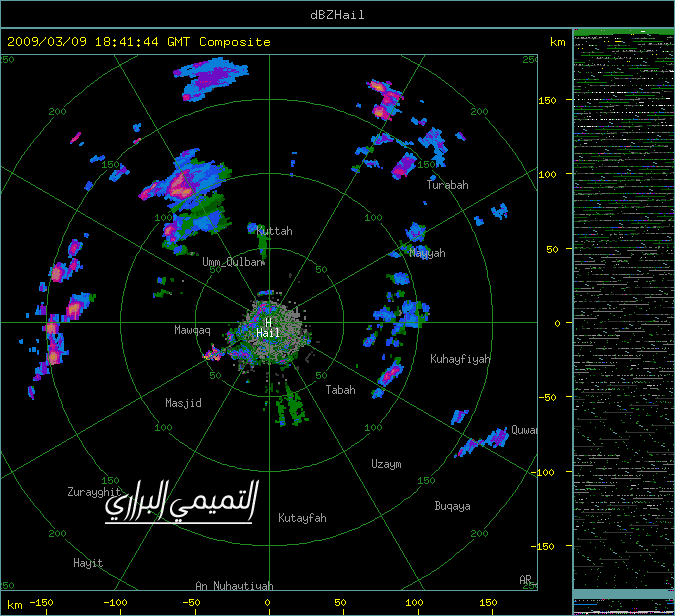This screenshot has height=616, width=675.
Task: Select the Umm_Qulban location label
Action: pyautogui.click(x=233, y=262)
